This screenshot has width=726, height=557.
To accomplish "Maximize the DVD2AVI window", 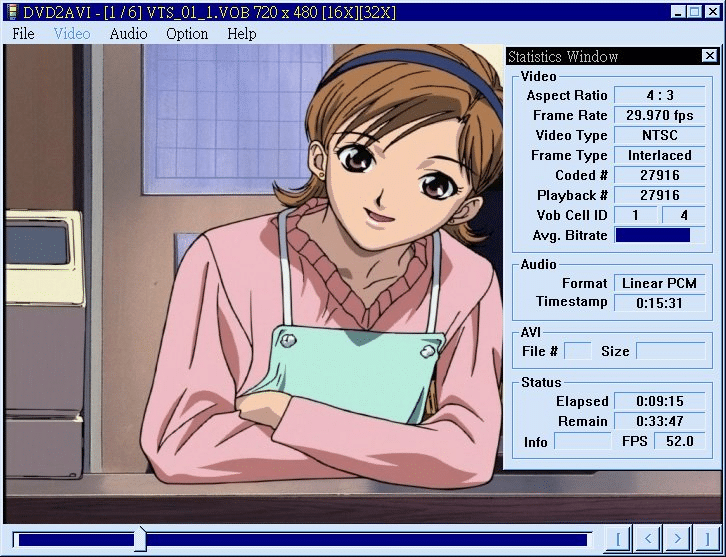I will tap(694, 12).
